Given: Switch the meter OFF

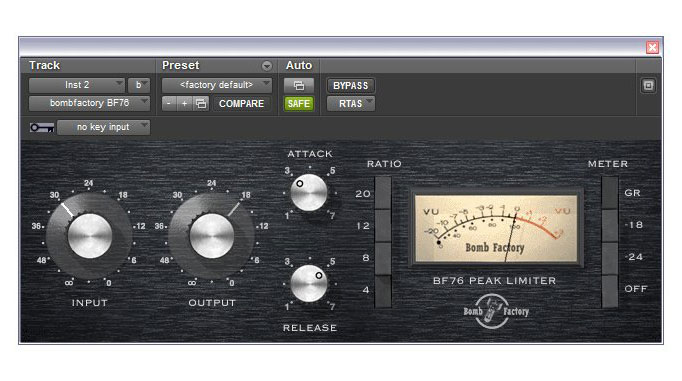Looking at the screenshot, I should tap(610, 291).
